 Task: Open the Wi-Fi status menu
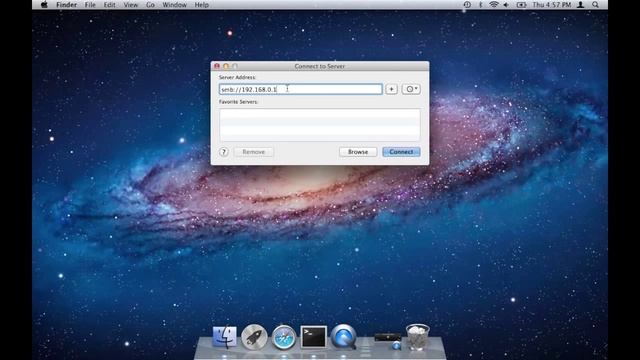[493, 5]
